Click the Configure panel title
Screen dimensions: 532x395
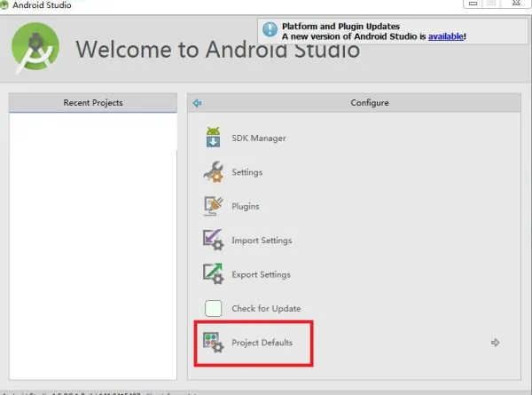coord(370,103)
